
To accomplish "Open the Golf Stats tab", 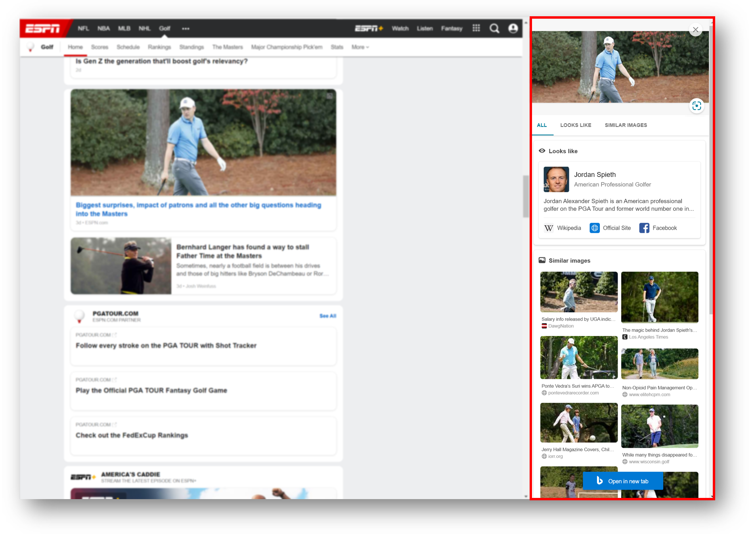I will point(337,47).
